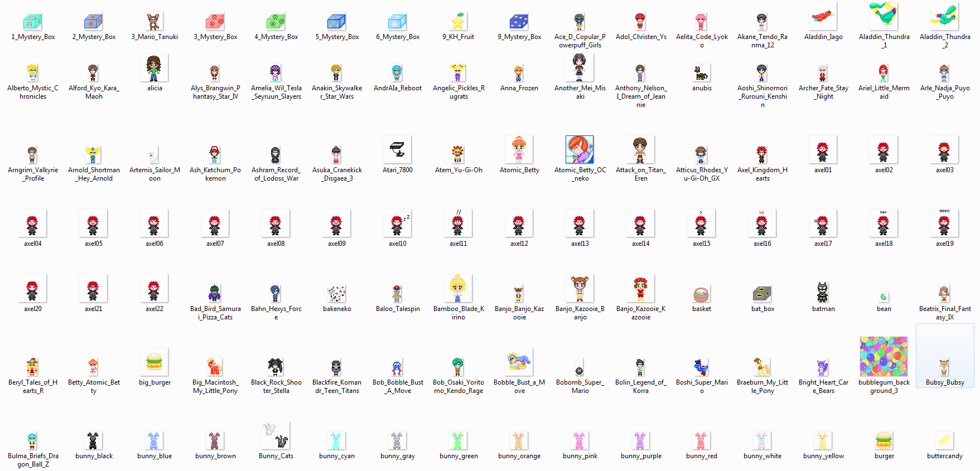Click the "Atem_Yu-Gi-Oh" file name

[x=458, y=170]
